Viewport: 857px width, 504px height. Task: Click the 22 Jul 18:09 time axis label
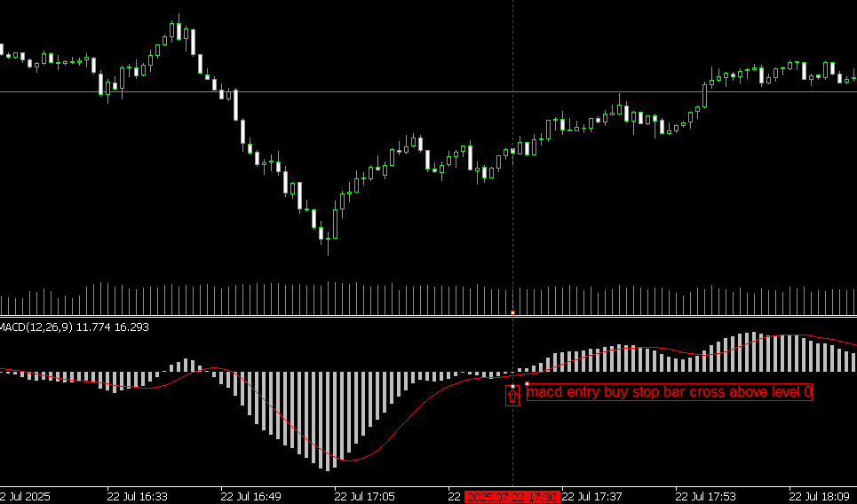click(x=820, y=497)
